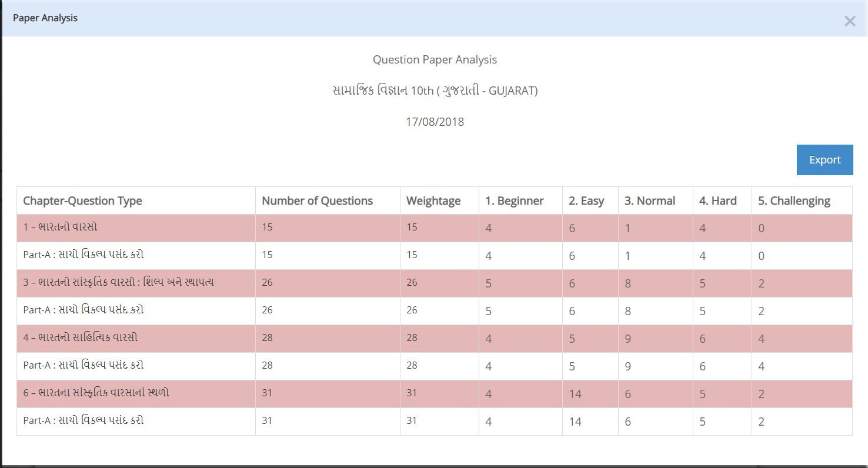This screenshot has height=468, width=868.
Task: Close the Paper Analysis dialog
Action: [849, 21]
